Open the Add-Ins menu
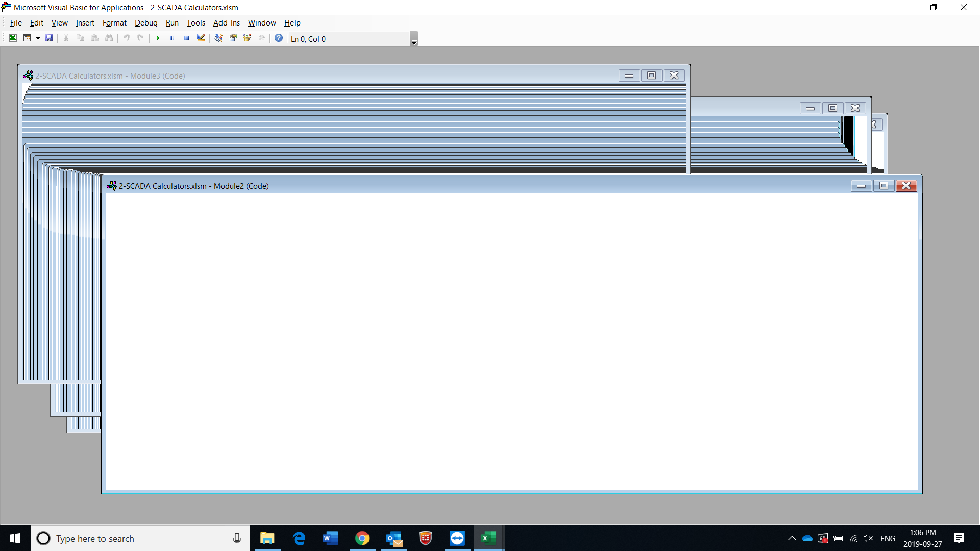The height and width of the screenshot is (551, 980). (226, 23)
